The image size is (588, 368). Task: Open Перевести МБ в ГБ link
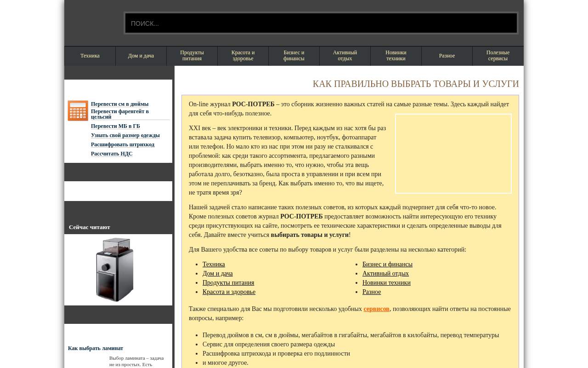[115, 126]
